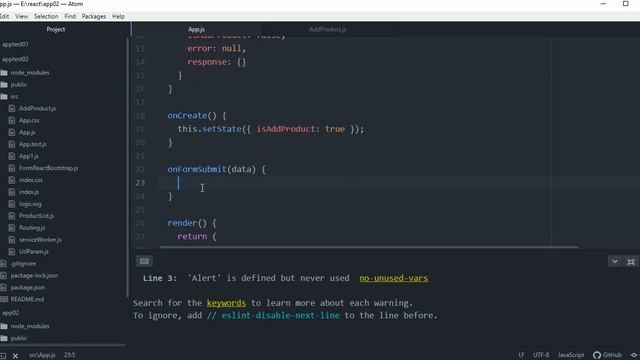This screenshot has height=360, width=640.
Task: Open the Packages menu
Action: [94, 16]
